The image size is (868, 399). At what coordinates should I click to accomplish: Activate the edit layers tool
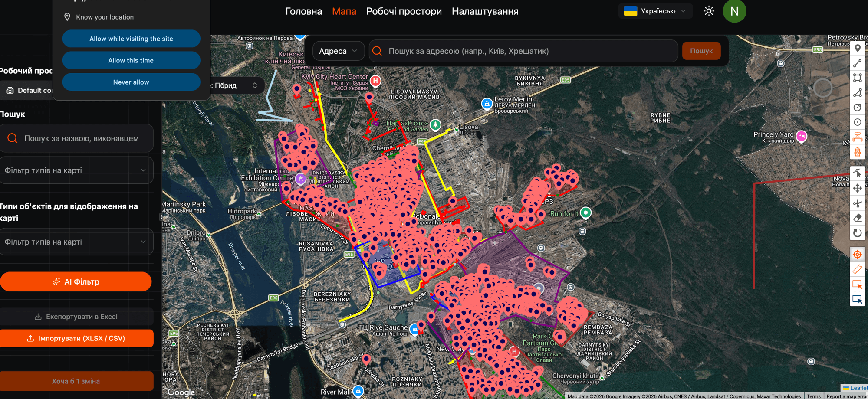857,173
